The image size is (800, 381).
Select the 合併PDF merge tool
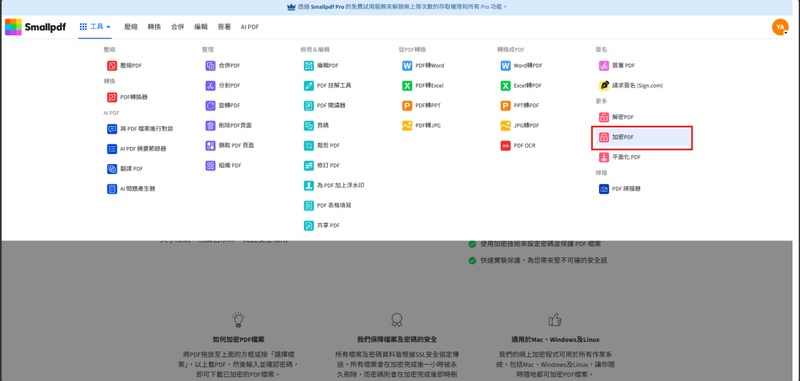point(222,66)
